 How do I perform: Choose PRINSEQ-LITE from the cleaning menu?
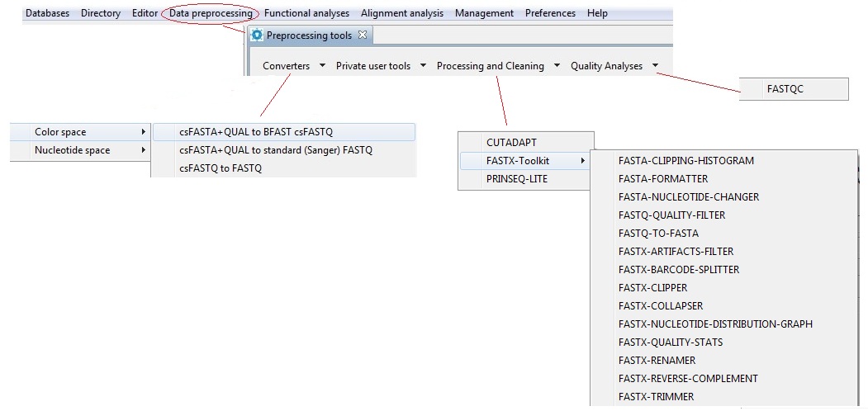(517, 178)
